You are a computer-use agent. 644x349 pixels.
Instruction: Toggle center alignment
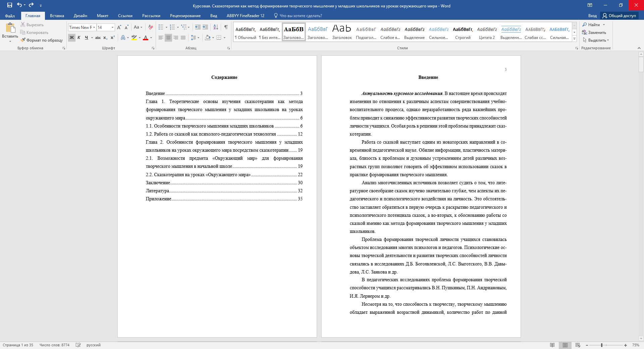click(168, 38)
